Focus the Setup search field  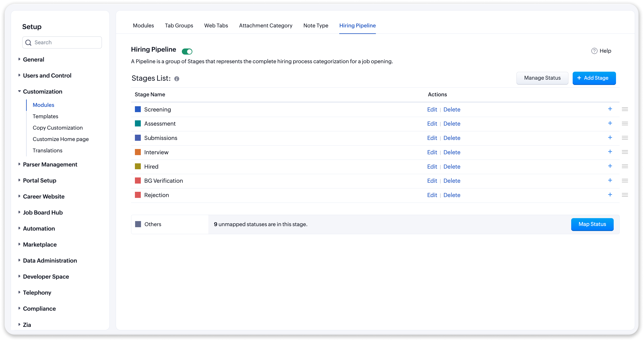[x=62, y=43]
